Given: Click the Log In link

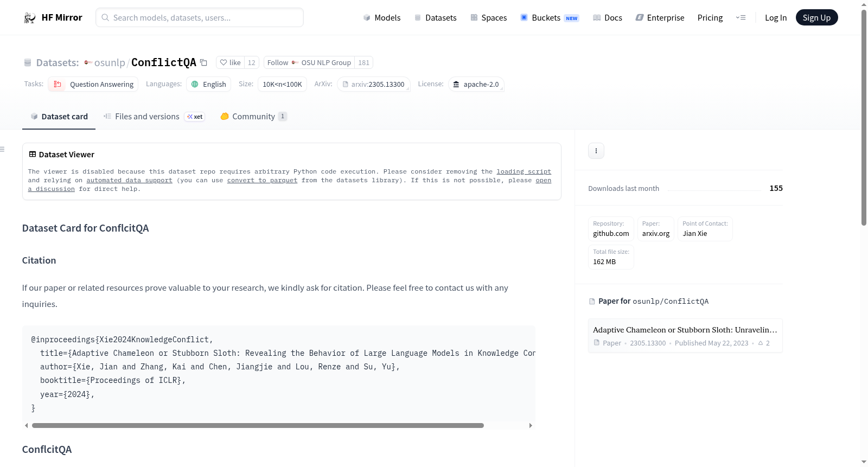Looking at the screenshot, I should (776, 18).
